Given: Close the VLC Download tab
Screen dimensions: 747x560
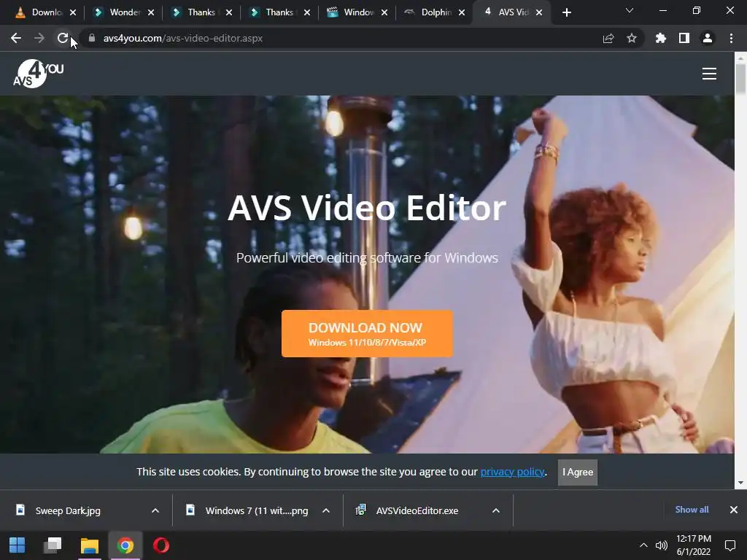Looking at the screenshot, I should click(x=73, y=12).
